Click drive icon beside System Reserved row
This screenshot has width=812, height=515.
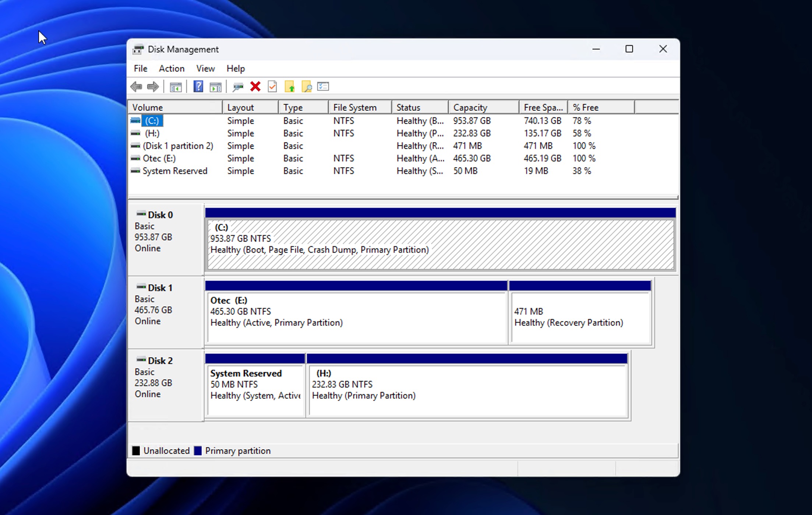135,171
